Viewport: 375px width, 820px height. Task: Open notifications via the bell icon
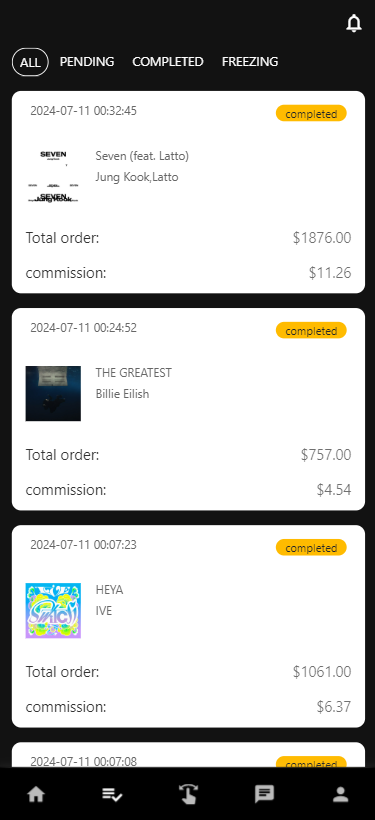pyautogui.click(x=354, y=24)
